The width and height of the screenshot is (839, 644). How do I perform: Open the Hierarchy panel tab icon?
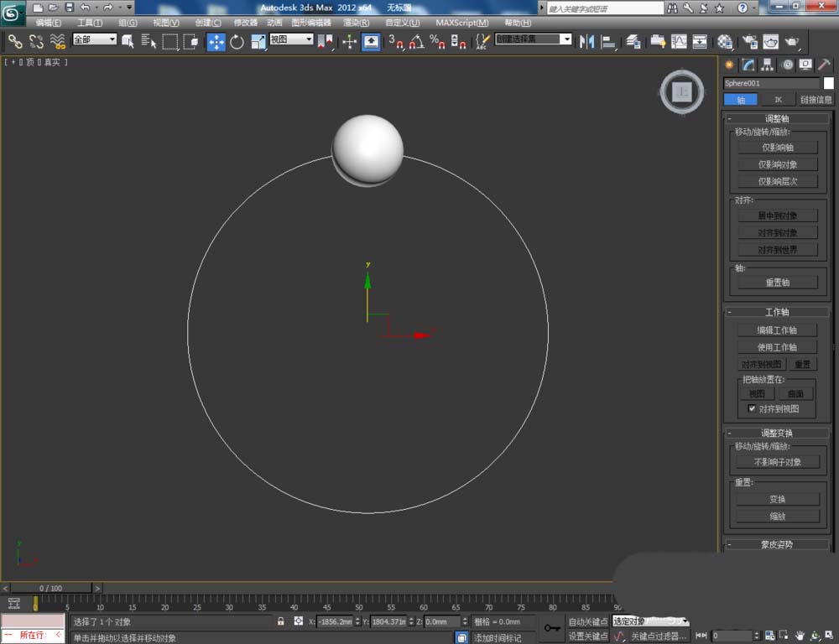point(768,65)
